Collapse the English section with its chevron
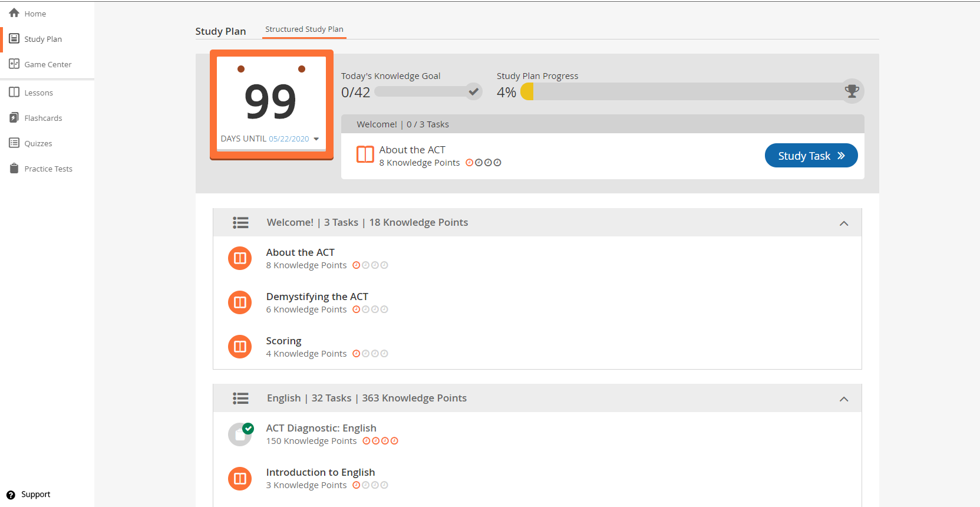The width and height of the screenshot is (980, 507). pyautogui.click(x=844, y=399)
